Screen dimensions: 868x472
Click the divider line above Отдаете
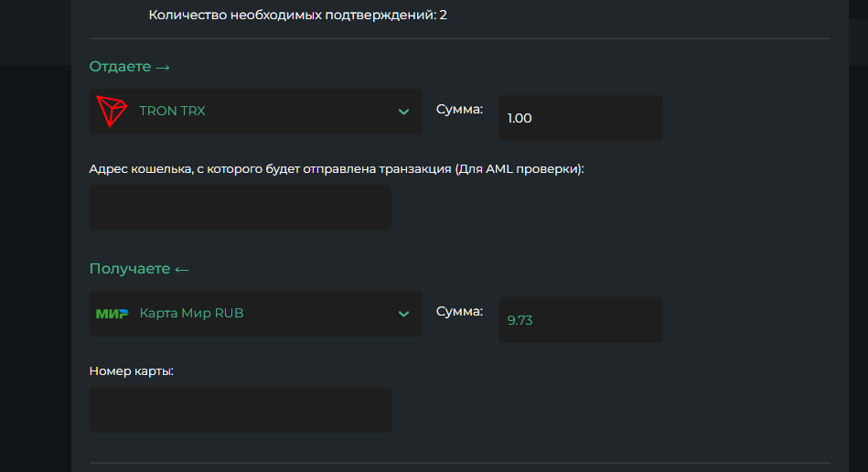pos(460,38)
